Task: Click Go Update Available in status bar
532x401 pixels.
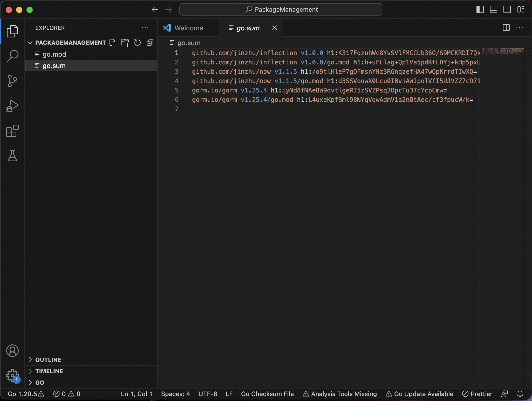Action: (x=420, y=394)
